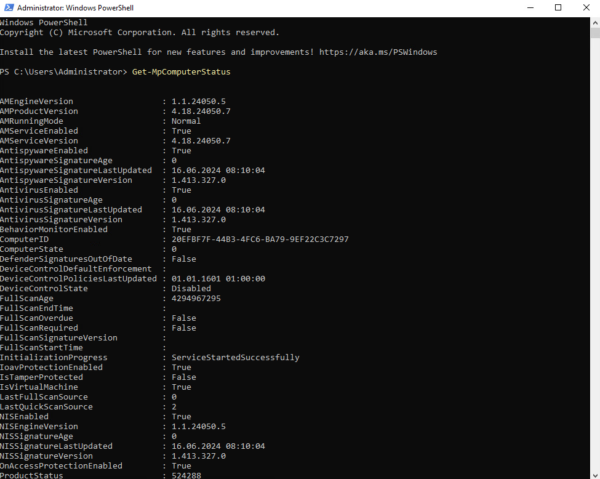Click the NISSignatureLastUpdated date value
This screenshot has height=479, width=600.
(218, 446)
